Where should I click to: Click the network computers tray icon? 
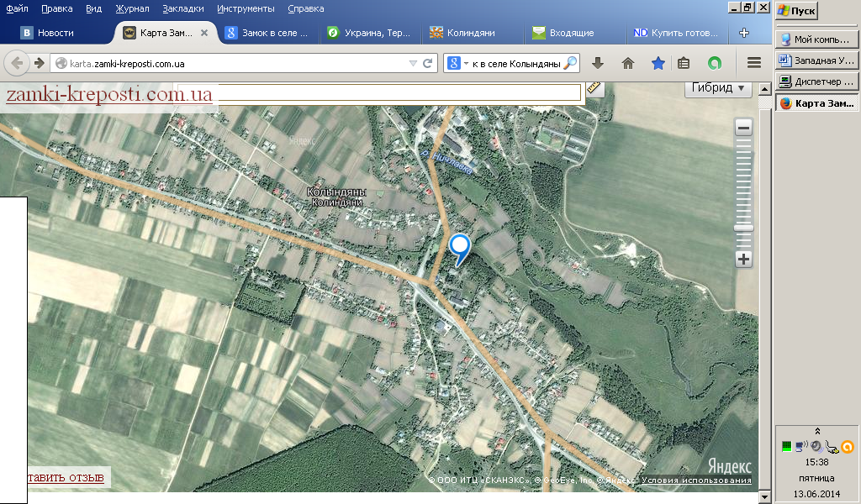801,447
